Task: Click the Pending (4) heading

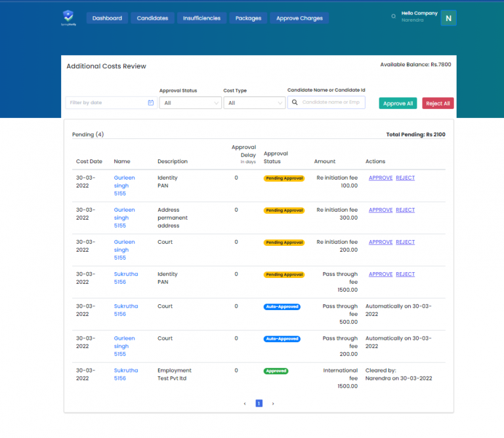Action: 88,134
